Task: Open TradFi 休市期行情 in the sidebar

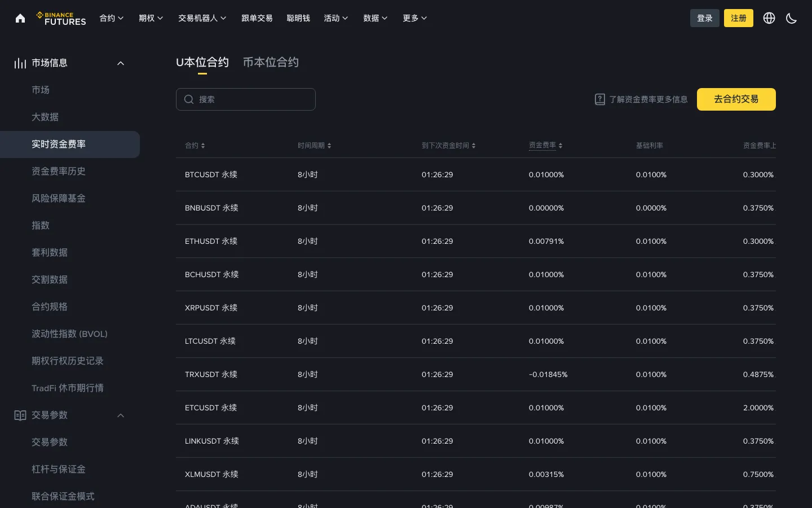Action: [x=68, y=388]
